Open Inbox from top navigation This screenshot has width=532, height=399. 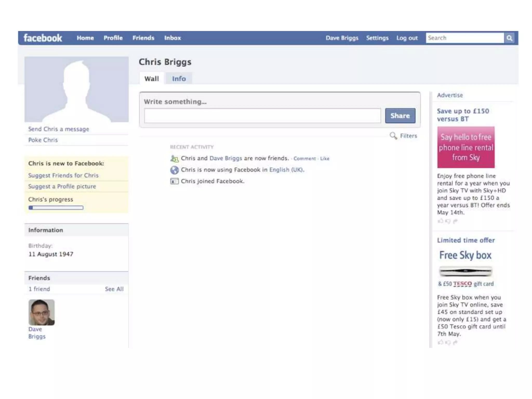(172, 38)
